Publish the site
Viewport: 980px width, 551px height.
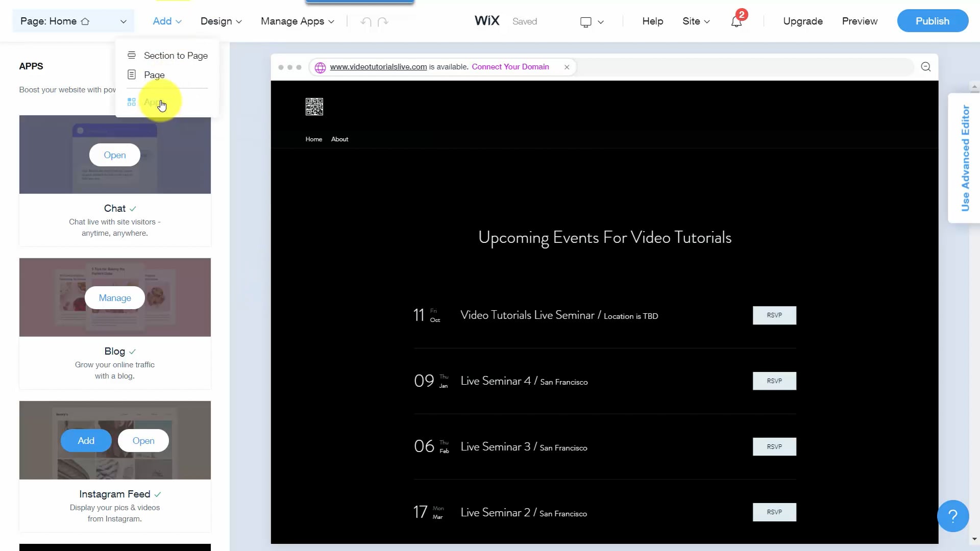click(x=932, y=21)
